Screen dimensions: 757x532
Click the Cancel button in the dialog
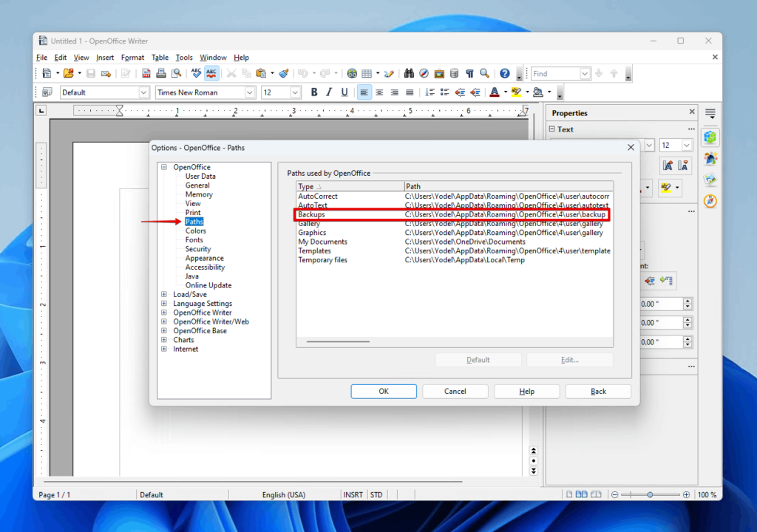[x=455, y=392]
